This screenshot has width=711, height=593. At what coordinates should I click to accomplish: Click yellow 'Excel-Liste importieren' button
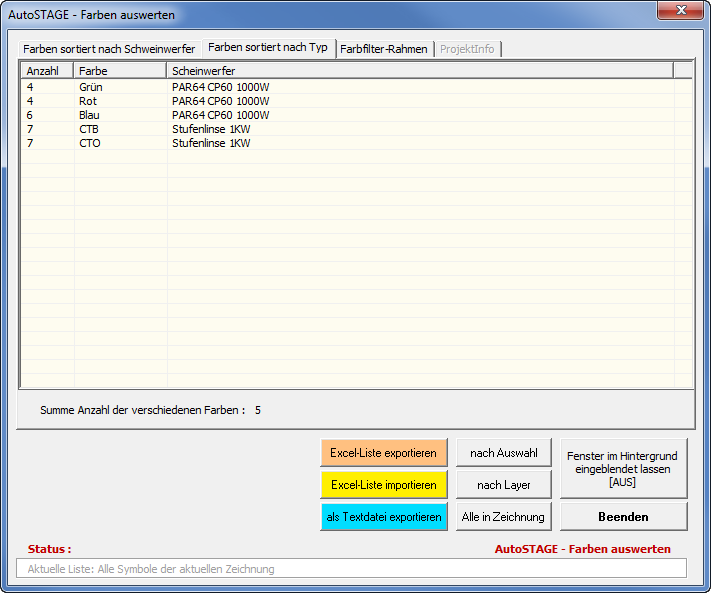[384, 485]
